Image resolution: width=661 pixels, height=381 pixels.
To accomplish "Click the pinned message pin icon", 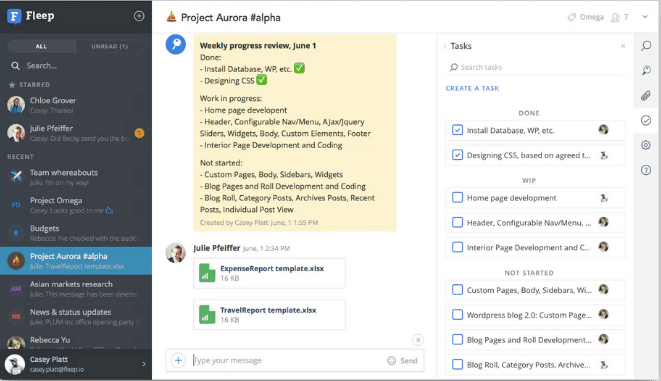I will 176,44.
